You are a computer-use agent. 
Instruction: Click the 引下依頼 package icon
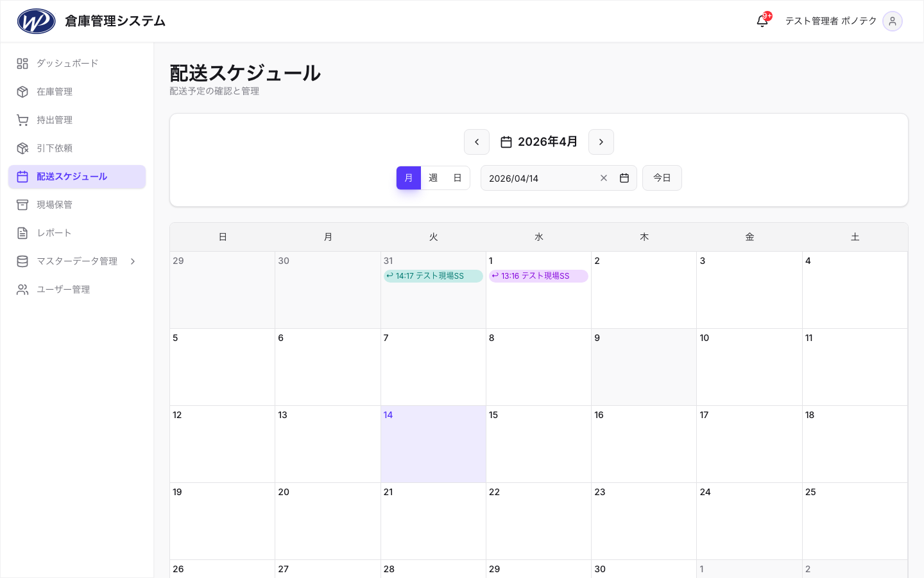[x=22, y=148]
